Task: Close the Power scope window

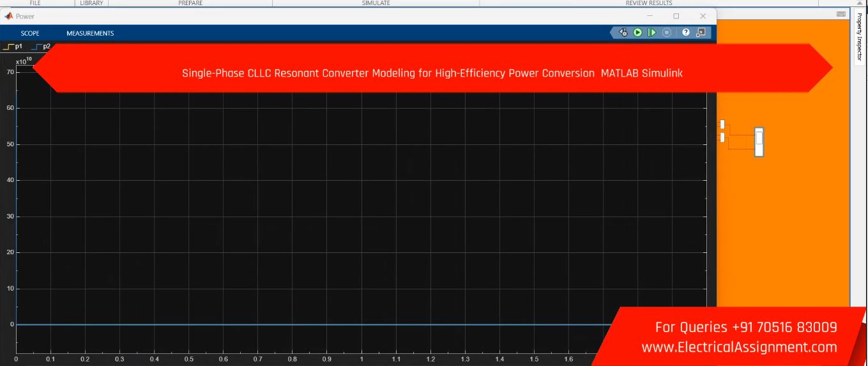Action: [703, 16]
